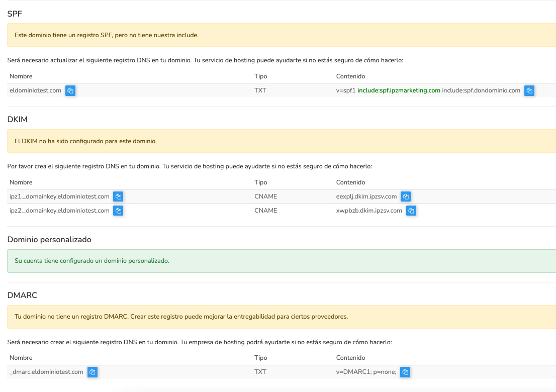
Task: Copy the SPF TXT record content
Action: (x=529, y=91)
